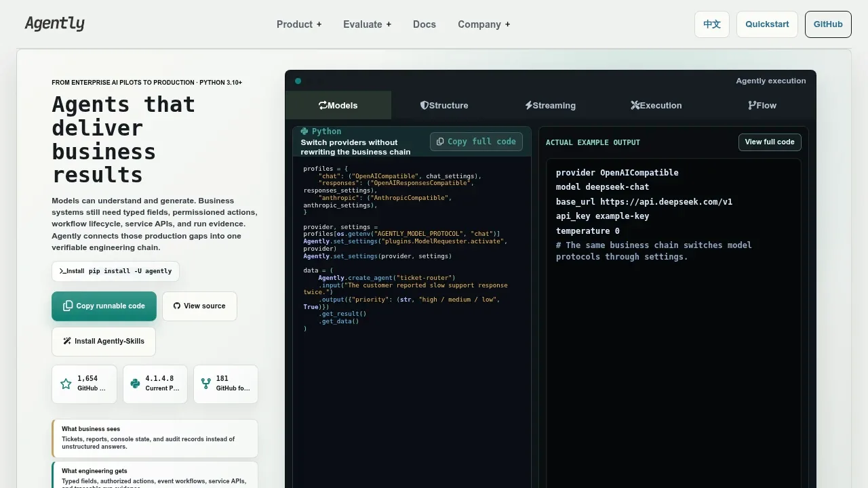Click the shield icon on Structure tab
This screenshot has width=868, height=488.
[x=425, y=105]
